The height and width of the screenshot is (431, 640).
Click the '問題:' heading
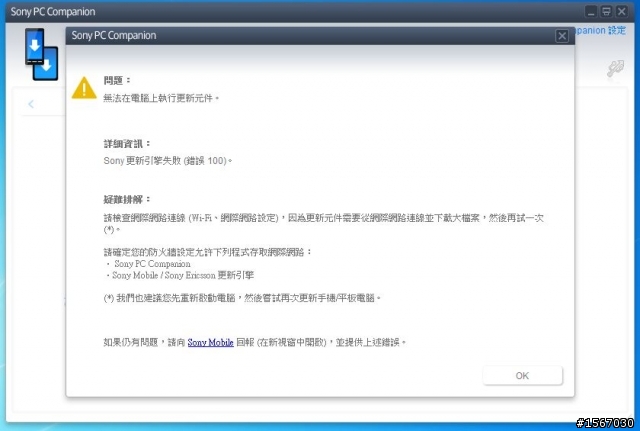tap(117, 80)
